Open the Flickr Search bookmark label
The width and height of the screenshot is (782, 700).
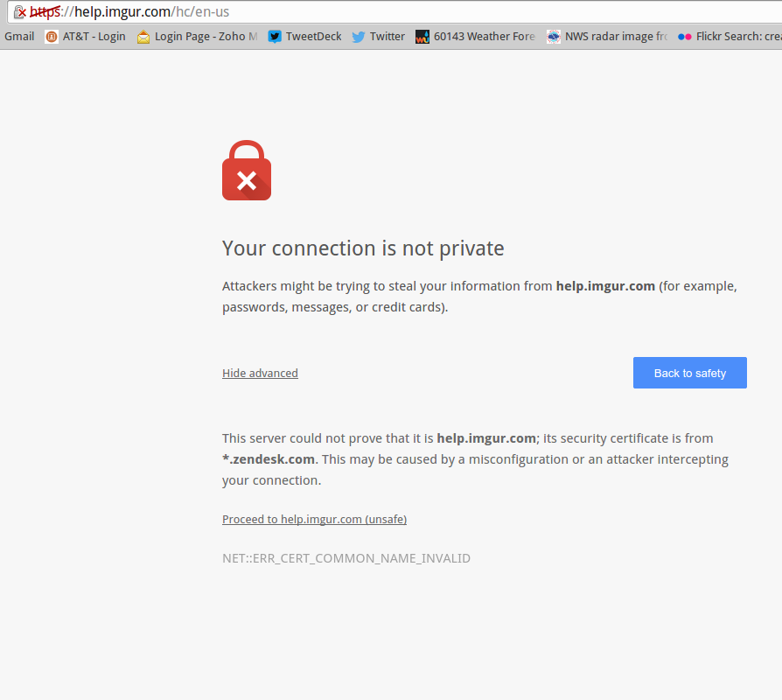[738, 37]
